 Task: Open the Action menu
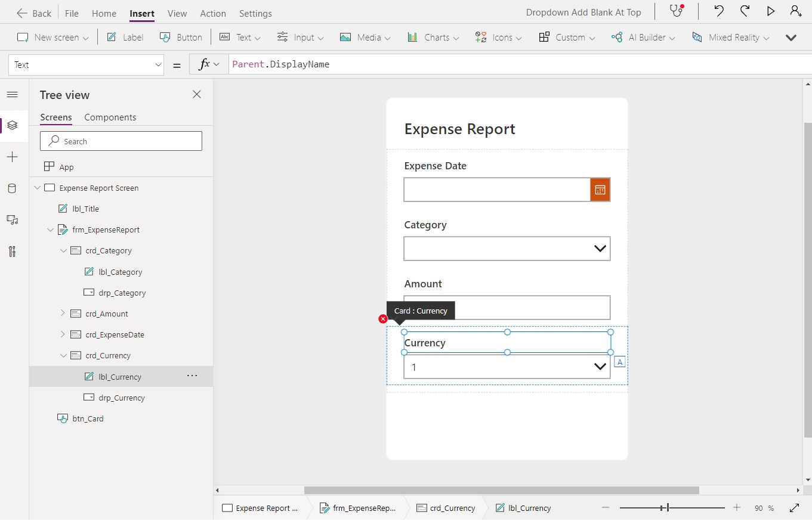pos(213,13)
